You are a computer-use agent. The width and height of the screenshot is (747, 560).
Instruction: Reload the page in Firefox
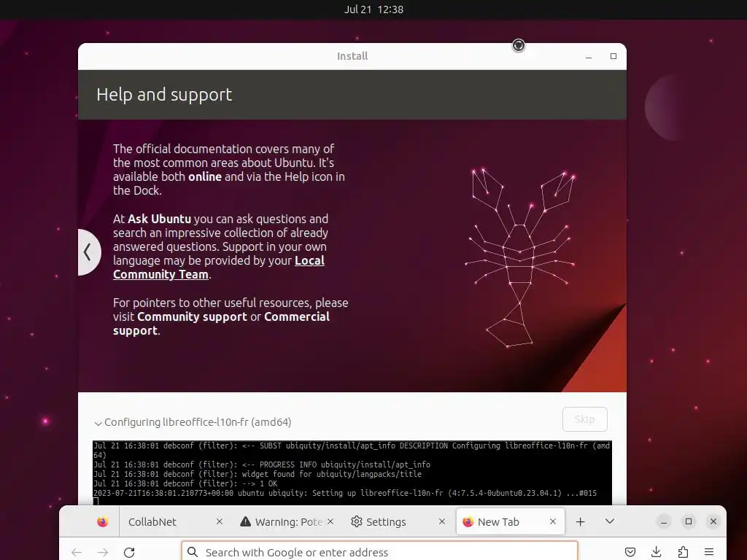click(x=129, y=553)
